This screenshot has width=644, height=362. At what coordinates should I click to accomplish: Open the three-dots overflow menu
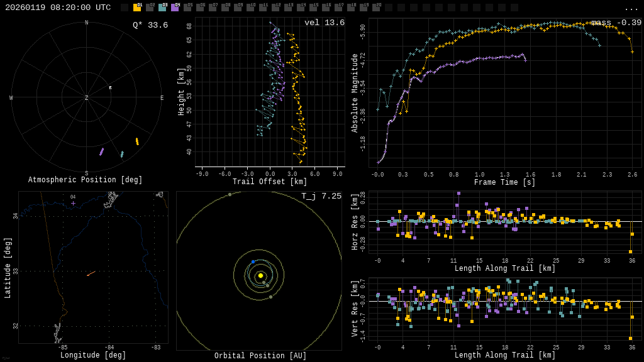pyautogui.click(x=631, y=8)
